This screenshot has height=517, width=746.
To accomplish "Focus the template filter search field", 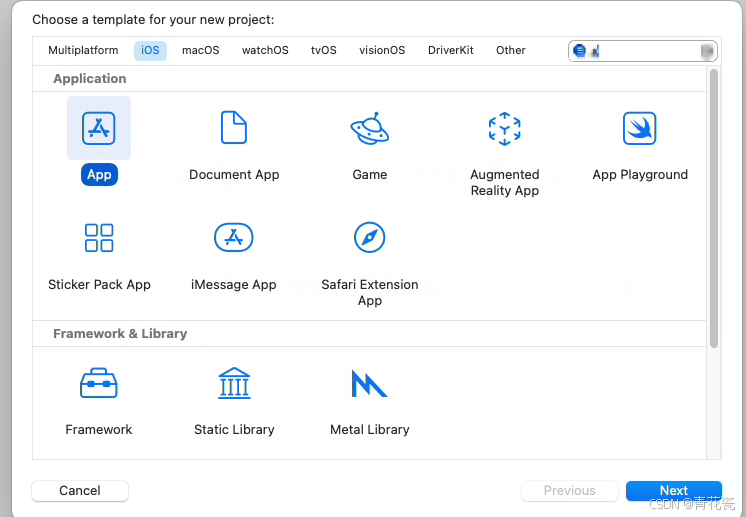I will click(643, 50).
